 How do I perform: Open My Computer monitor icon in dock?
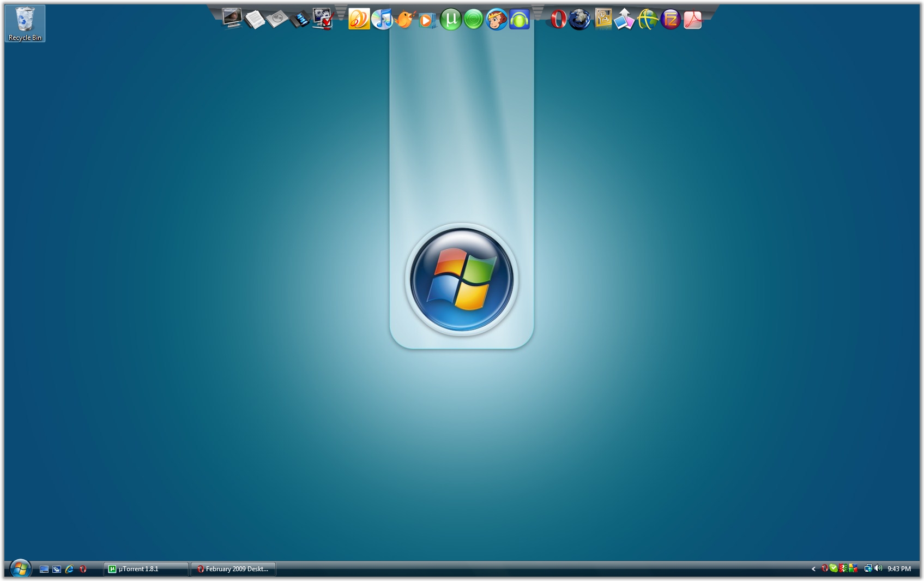232,18
